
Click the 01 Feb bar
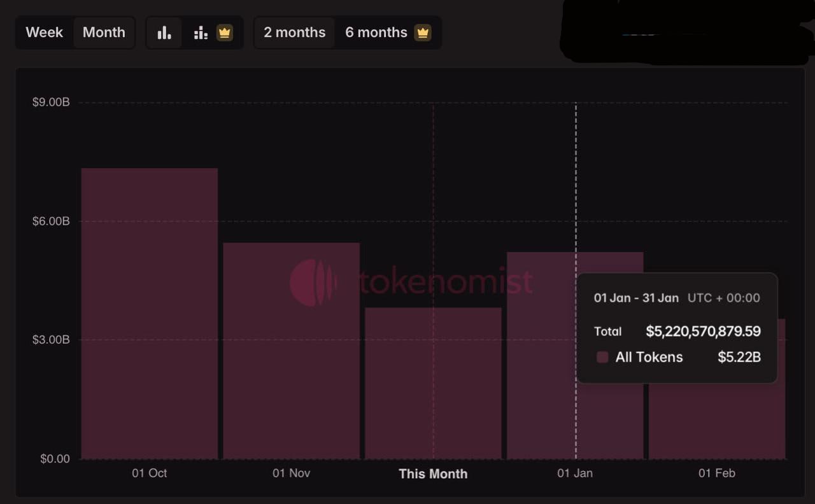click(717, 420)
